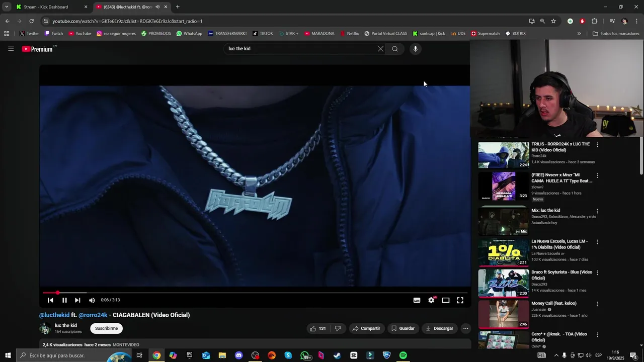The height and width of the screenshot is (362, 644).
Task: Open BOTRIX bookmark
Action: (x=515, y=34)
